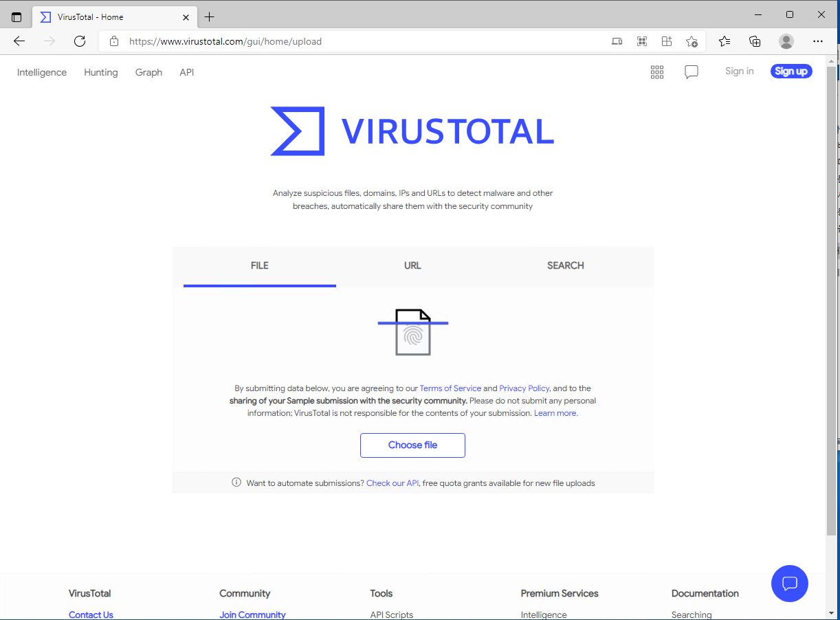Open Intelligence under Premium Services

coord(544,615)
